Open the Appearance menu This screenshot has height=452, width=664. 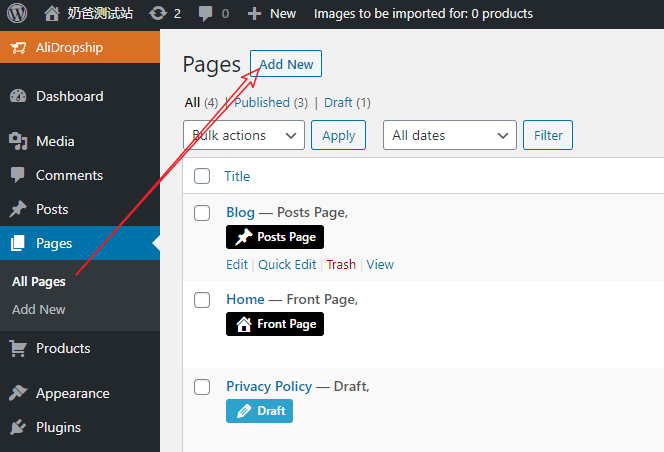click(72, 393)
